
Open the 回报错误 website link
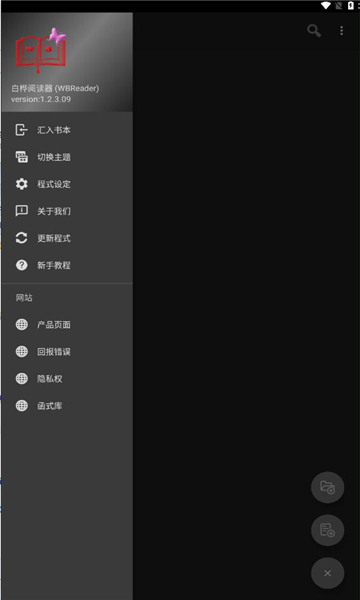67,352
